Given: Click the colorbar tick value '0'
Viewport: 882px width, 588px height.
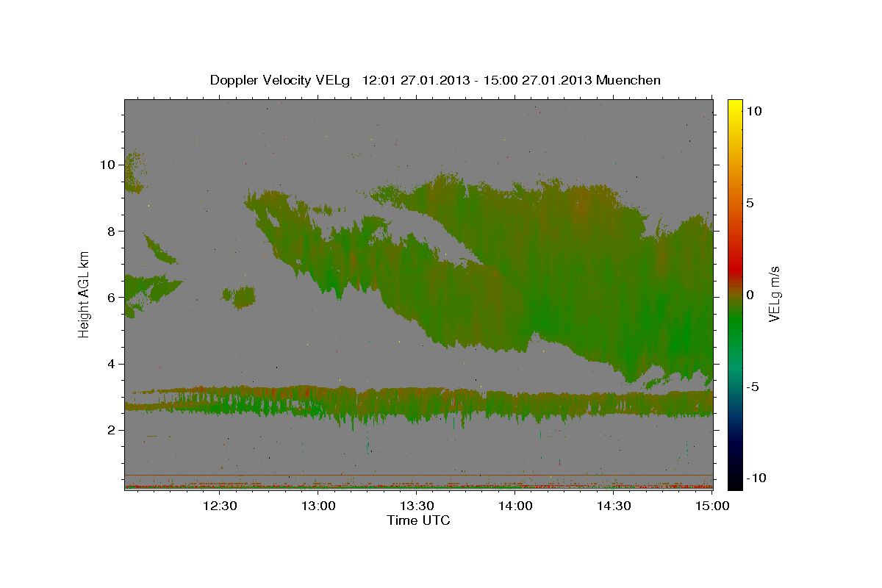Looking at the screenshot, I should 749,295.
